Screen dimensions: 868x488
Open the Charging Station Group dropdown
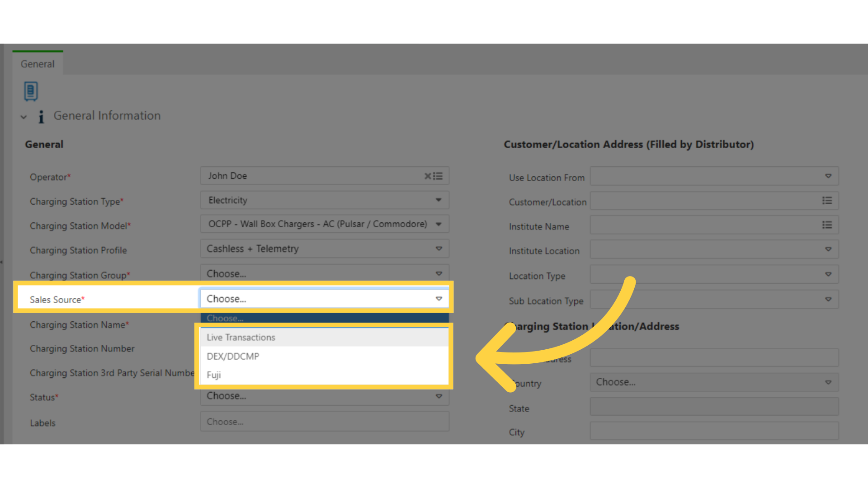click(325, 274)
